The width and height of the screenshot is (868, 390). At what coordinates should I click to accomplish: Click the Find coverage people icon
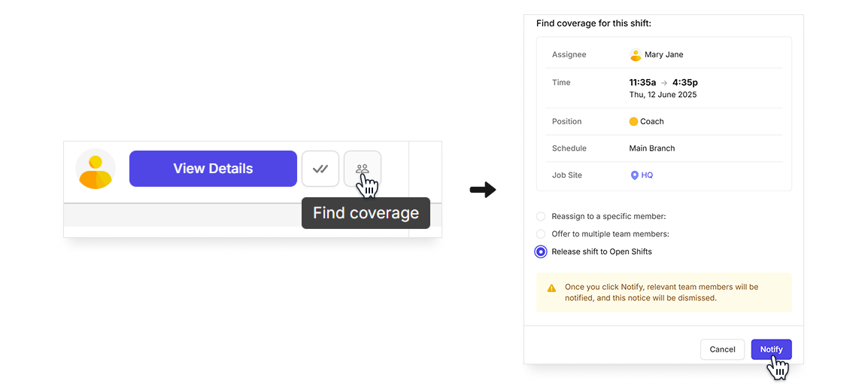[x=362, y=169]
